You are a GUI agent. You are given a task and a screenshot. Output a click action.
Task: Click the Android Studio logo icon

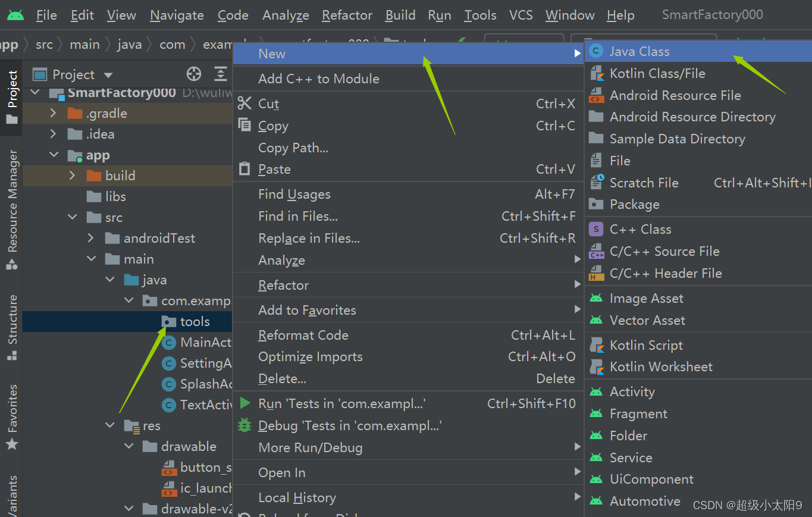(15, 15)
